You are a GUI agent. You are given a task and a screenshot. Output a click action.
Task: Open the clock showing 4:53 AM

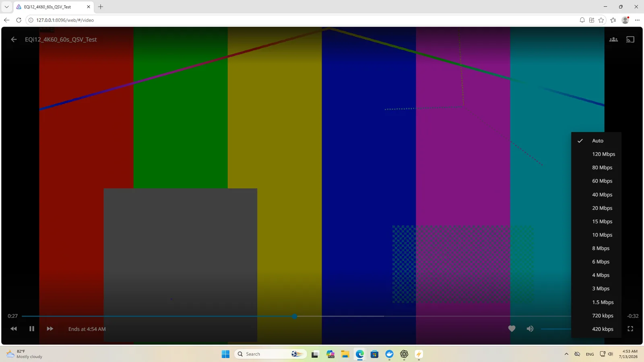tap(629, 354)
